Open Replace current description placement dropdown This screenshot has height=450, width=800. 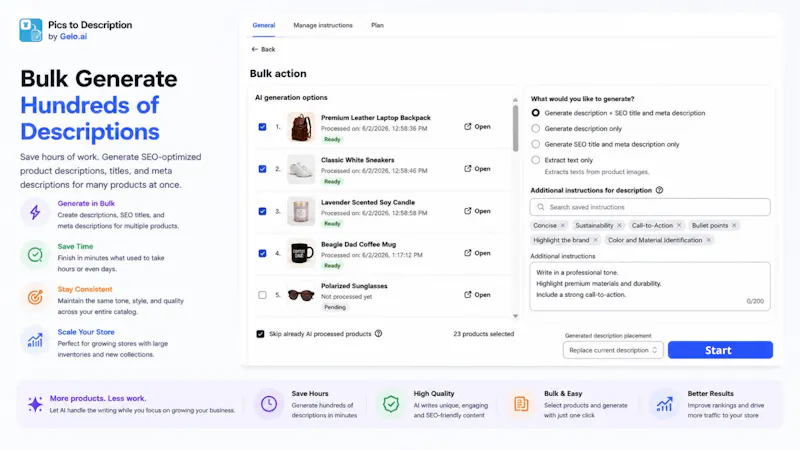point(613,350)
